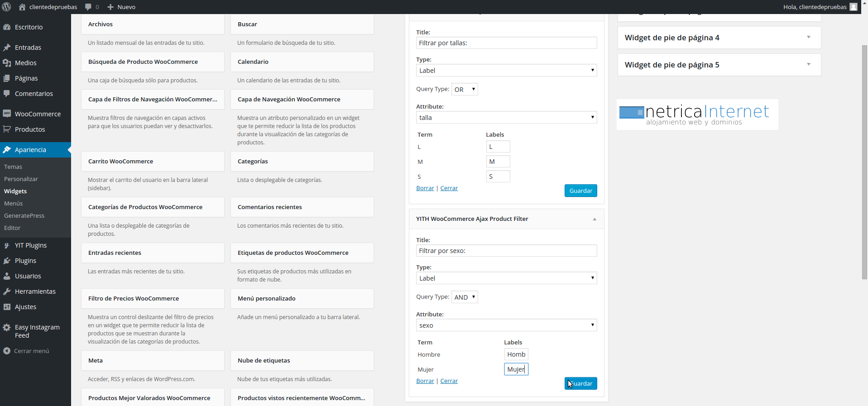Collapse the YITH WooCommerce Ajax Product Filter widget
The image size is (868, 406).
point(595,219)
